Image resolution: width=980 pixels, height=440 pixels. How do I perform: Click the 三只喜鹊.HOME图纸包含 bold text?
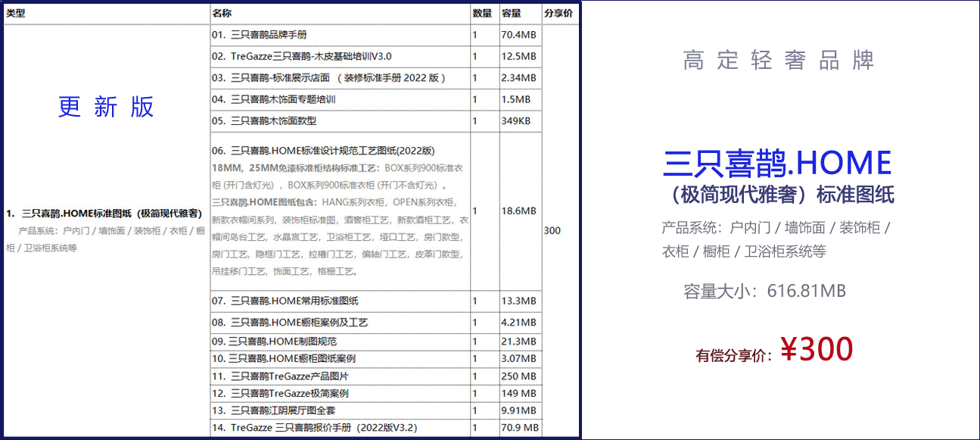tap(266, 202)
